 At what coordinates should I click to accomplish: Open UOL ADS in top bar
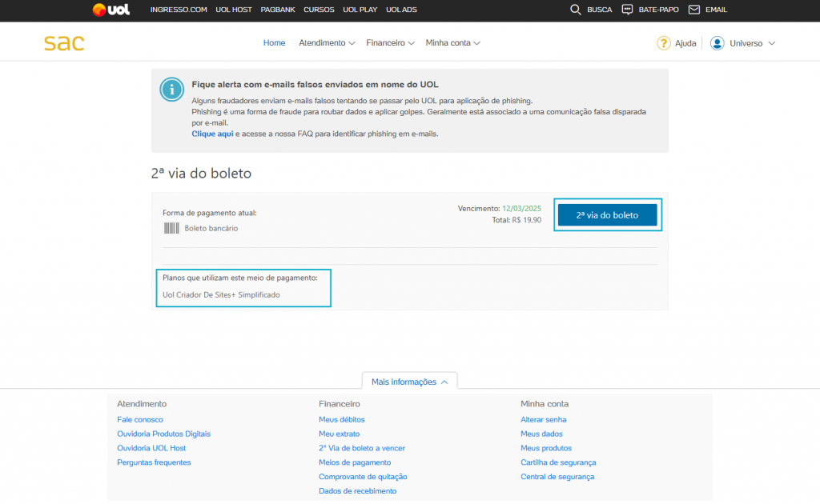click(x=401, y=10)
